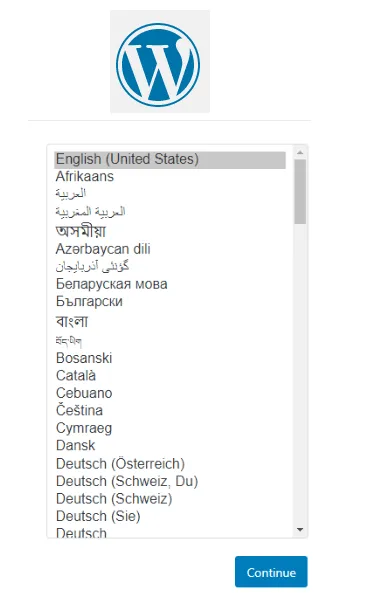
Task: Click the Continue button
Action: (271, 572)
